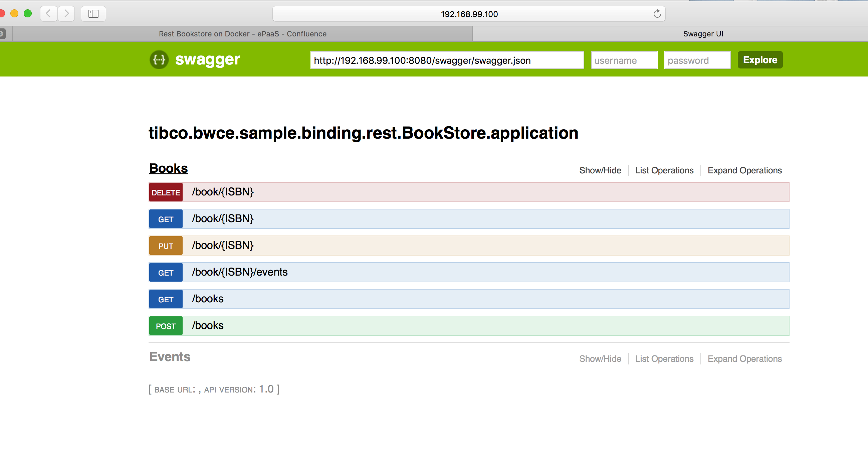Click the API VERSION 1.0 footer text
868x465 pixels.
point(239,389)
